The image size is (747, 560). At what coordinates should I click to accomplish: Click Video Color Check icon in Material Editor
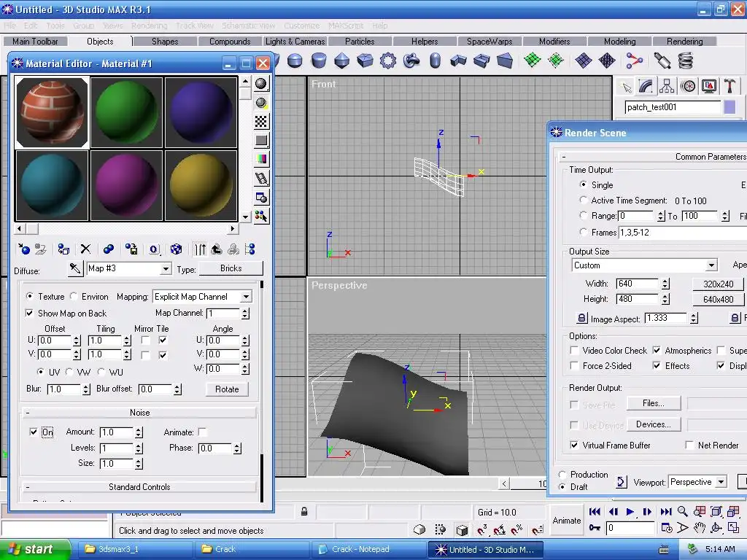pos(261,159)
